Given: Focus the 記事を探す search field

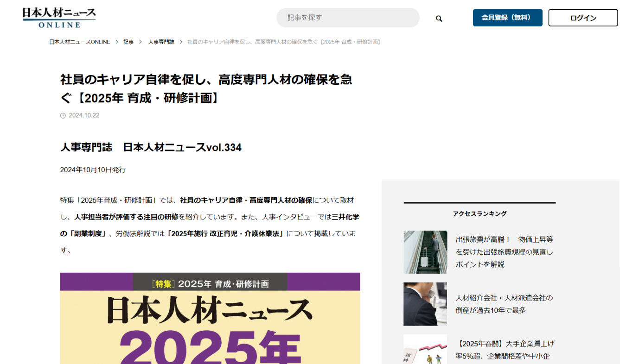Looking at the screenshot, I should [x=348, y=18].
